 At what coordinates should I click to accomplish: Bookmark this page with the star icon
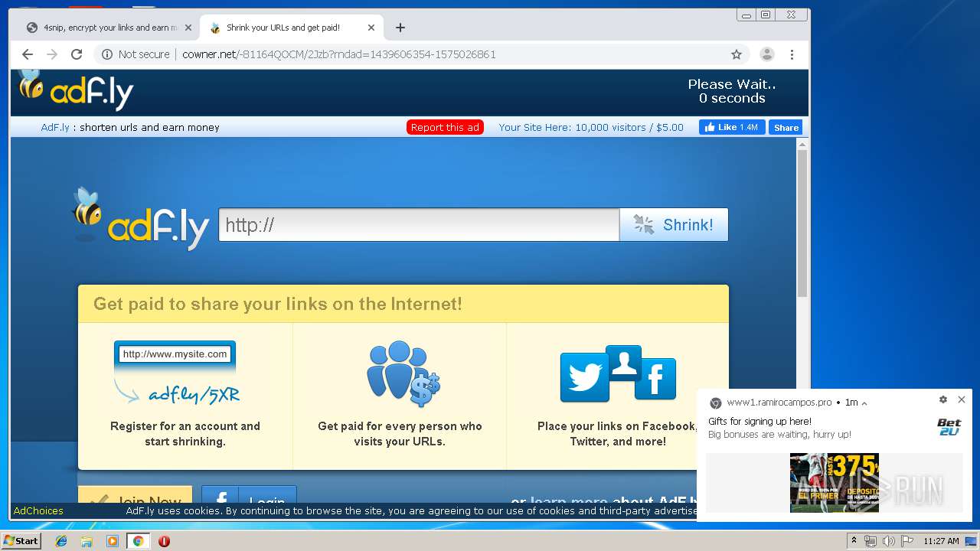737,54
